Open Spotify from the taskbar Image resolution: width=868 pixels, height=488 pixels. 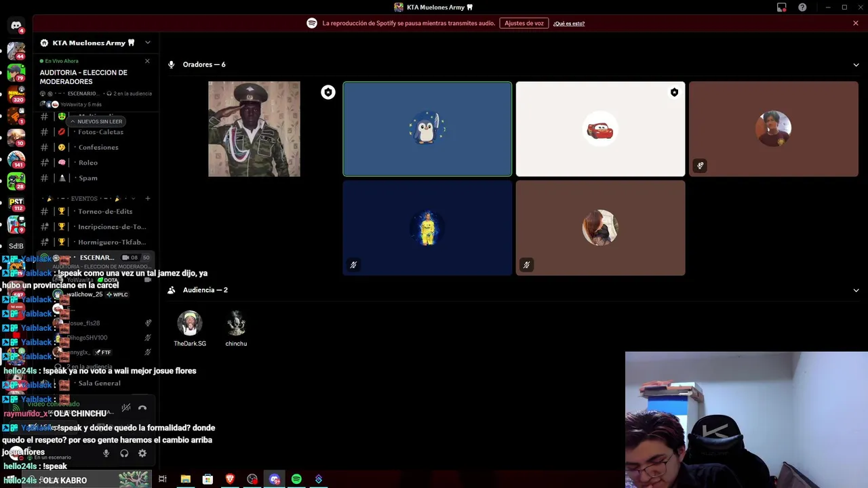(x=296, y=479)
